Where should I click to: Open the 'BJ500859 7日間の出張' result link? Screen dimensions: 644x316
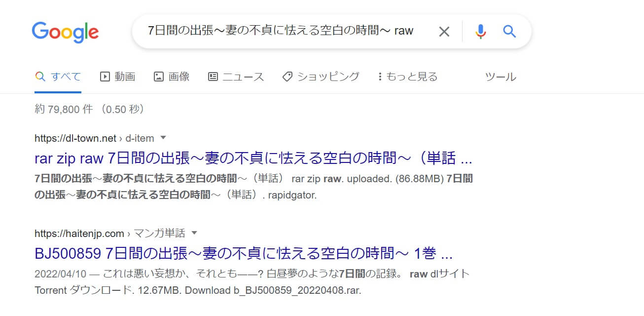244,254
